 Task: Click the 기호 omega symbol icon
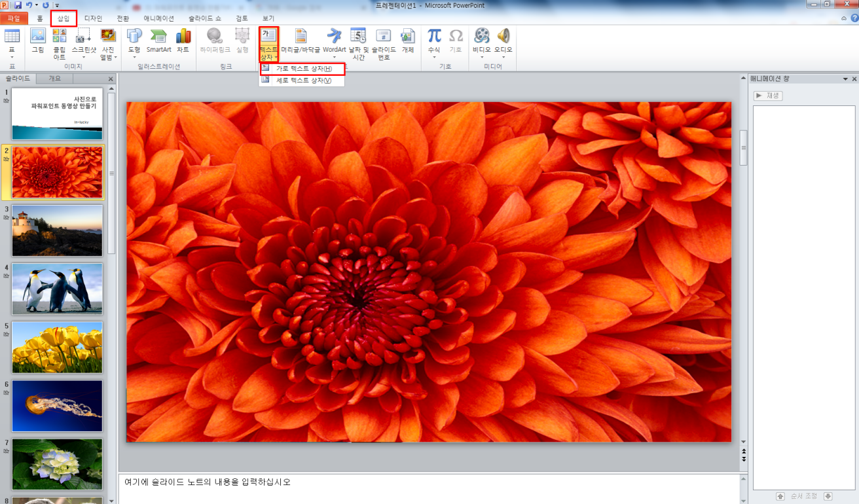pyautogui.click(x=456, y=36)
